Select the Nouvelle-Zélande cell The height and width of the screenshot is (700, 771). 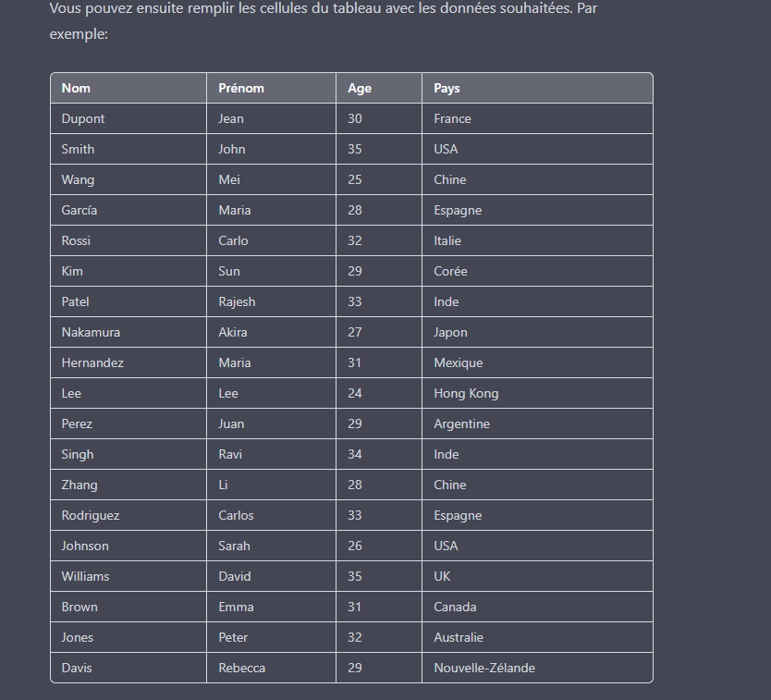[x=537, y=668]
